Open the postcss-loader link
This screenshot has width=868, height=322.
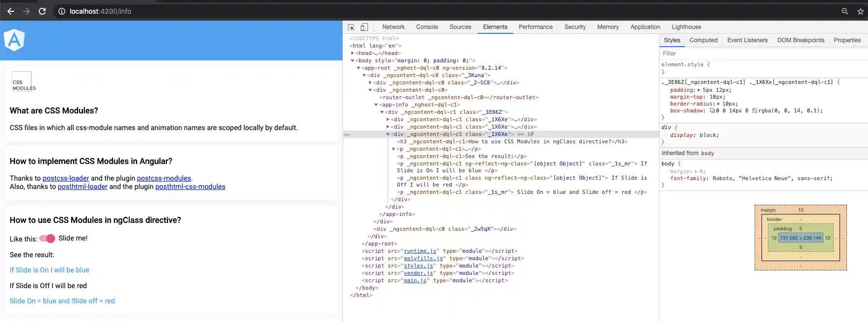coord(66,178)
